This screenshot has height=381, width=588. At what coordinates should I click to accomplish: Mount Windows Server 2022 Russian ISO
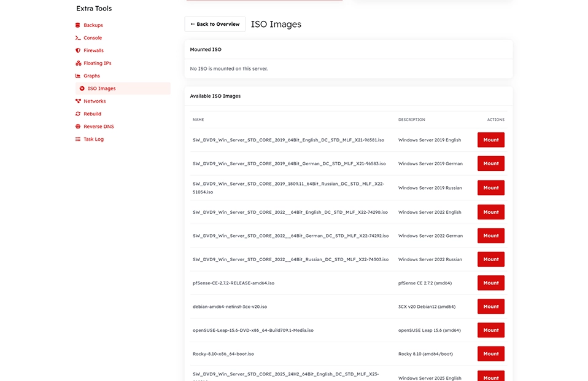point(490,259)
